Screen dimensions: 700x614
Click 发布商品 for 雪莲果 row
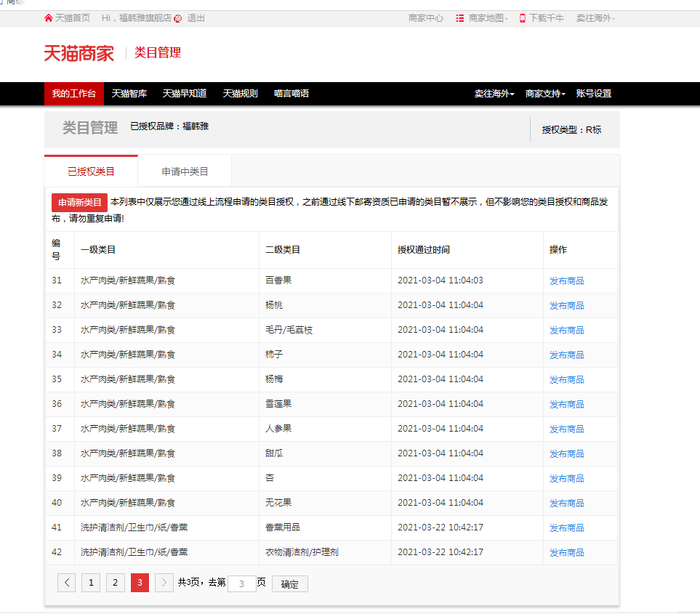click(x=566, y=404)
